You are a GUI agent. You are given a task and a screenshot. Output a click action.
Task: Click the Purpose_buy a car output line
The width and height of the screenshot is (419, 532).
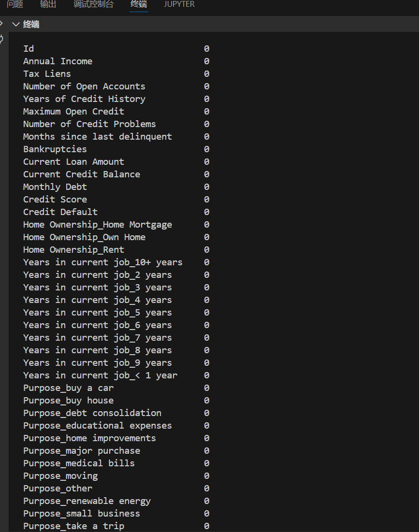(68, 388)
